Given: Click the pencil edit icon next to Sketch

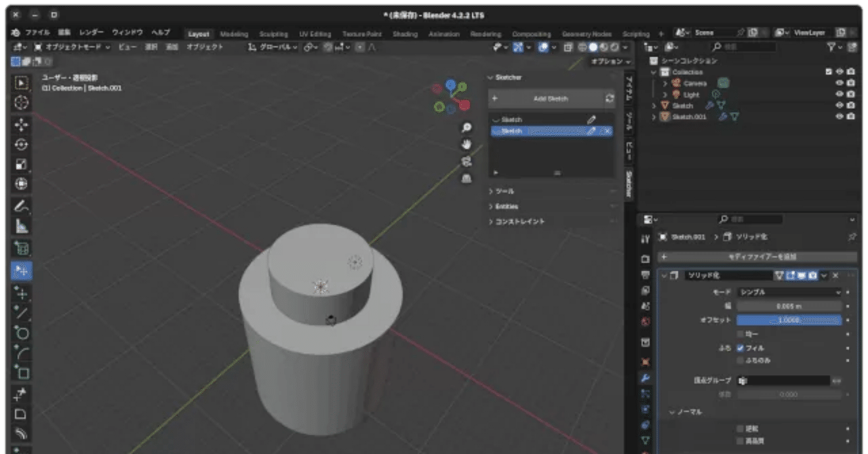Looking at the screenshot, I should [x=591, y=119].
